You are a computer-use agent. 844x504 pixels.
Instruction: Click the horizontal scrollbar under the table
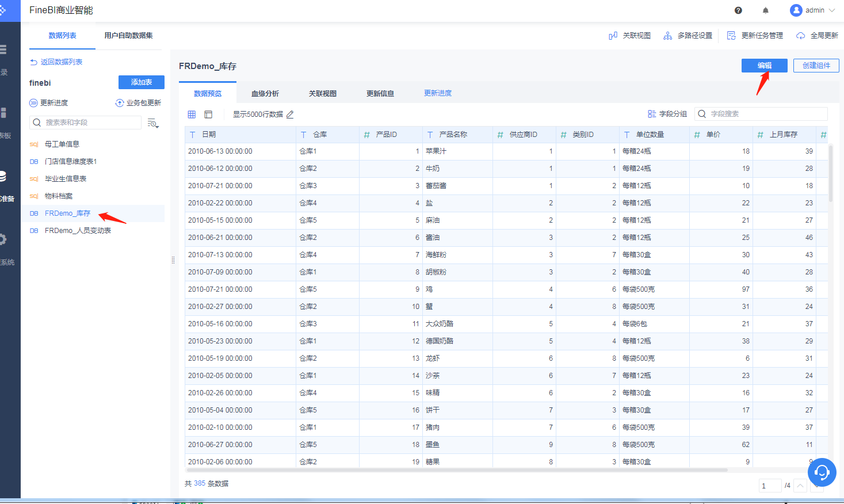pyautogui.click(x=457, y=470)
